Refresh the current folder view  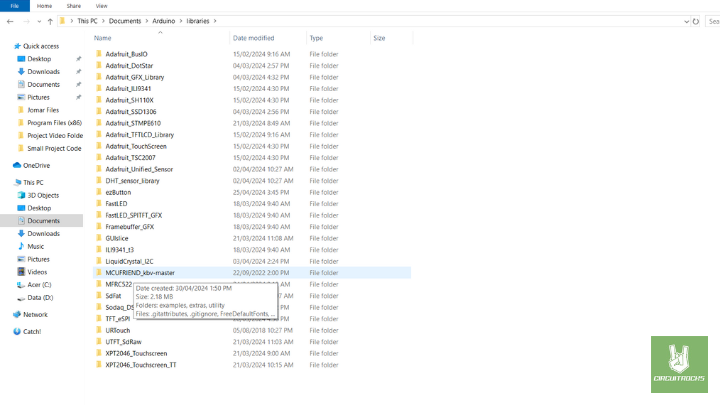696,22
